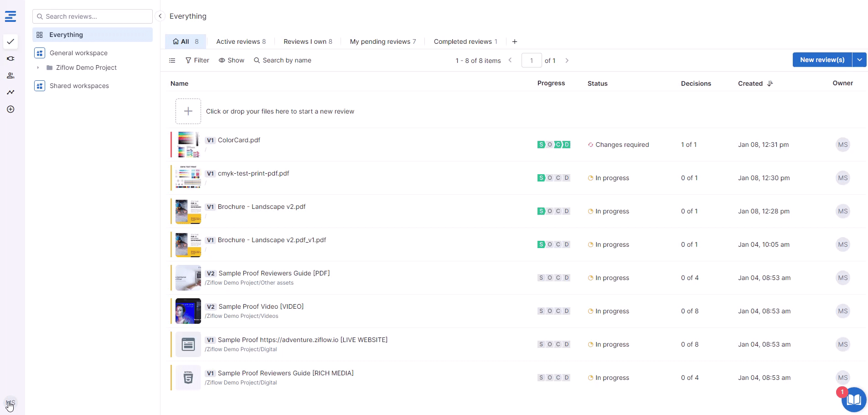Image resolution: width=868 pixels, height=415 pixels.
Task: Switch to Completed reviews tab
Action: click(x=465, y=41)
